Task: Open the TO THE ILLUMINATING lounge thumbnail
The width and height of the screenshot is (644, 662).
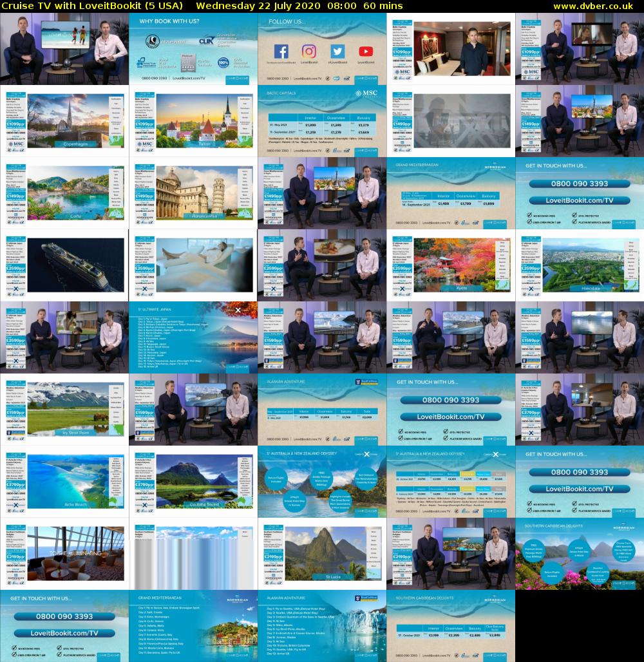Action: 64,554
